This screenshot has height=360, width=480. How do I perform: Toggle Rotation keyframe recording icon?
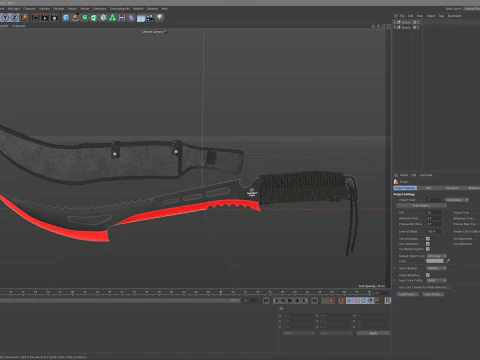click(x=363, y=301)
